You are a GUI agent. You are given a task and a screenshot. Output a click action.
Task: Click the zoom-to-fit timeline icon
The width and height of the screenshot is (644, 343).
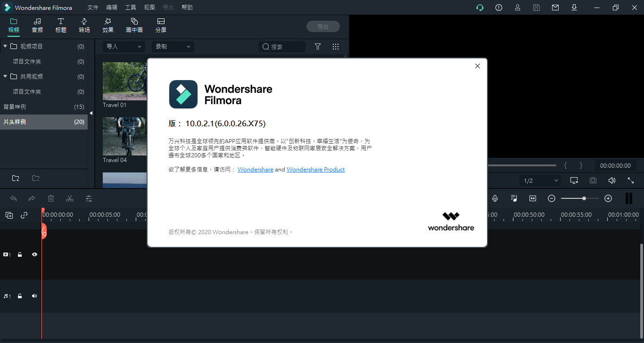pyautogui.click(x=533, y=198)
